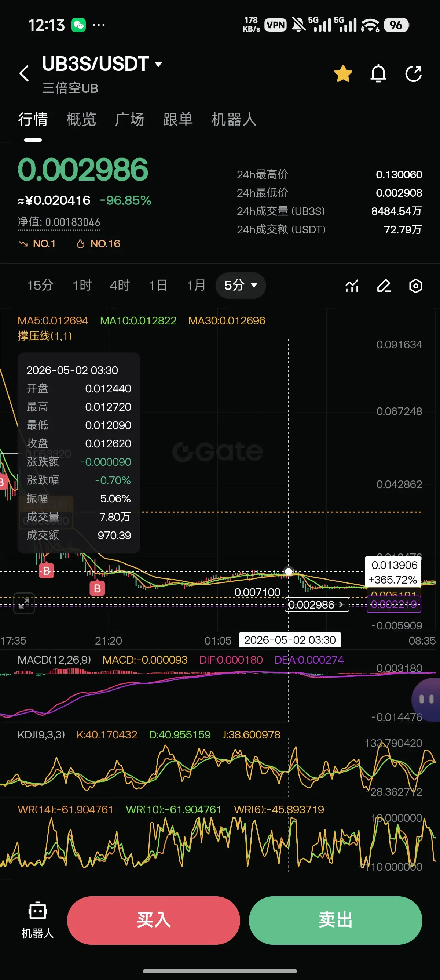
Task: Tap the DIF:0.000180 value
Action: [231, 660]
